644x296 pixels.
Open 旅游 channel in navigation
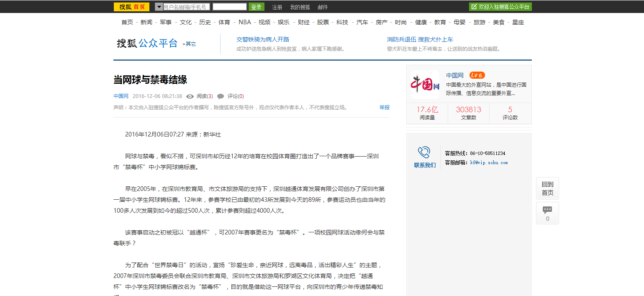coord(480,22)
